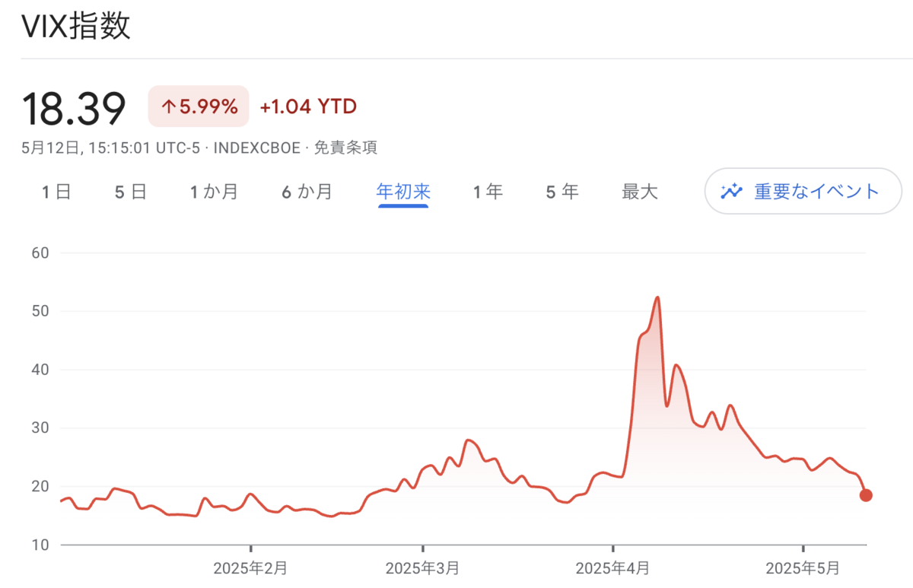Choose the 1年 range tab

488,192
